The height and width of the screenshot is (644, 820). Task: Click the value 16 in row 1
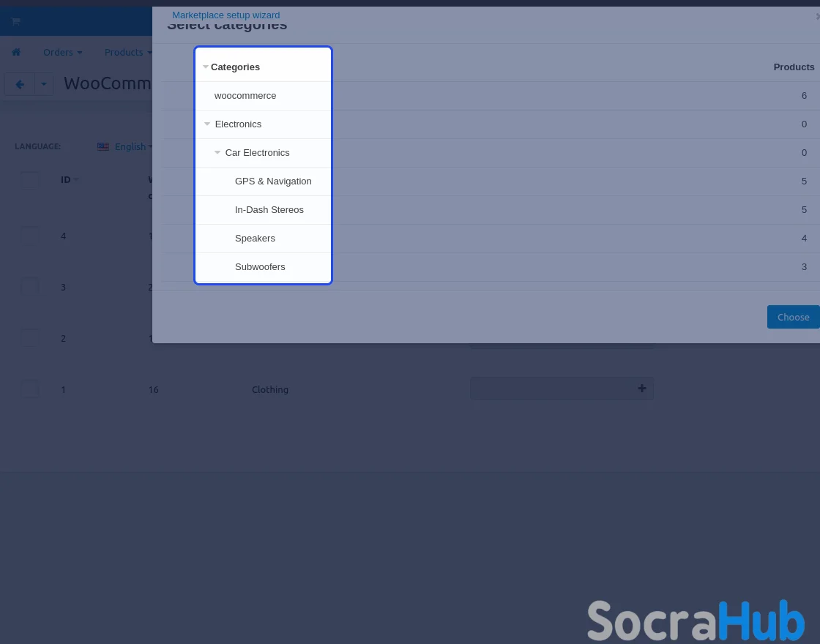pyautogui.click(x=153, y=389)
